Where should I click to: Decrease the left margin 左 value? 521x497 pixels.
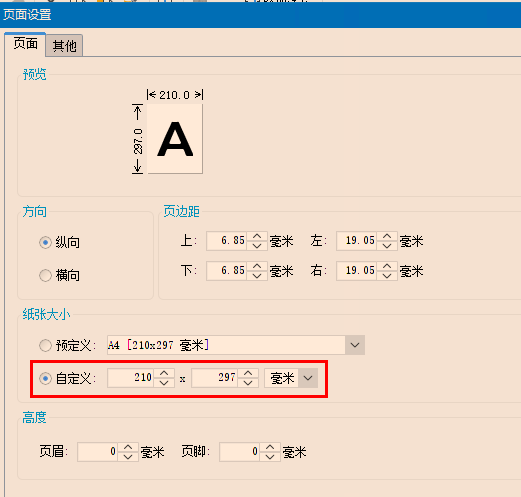(387, 246)
